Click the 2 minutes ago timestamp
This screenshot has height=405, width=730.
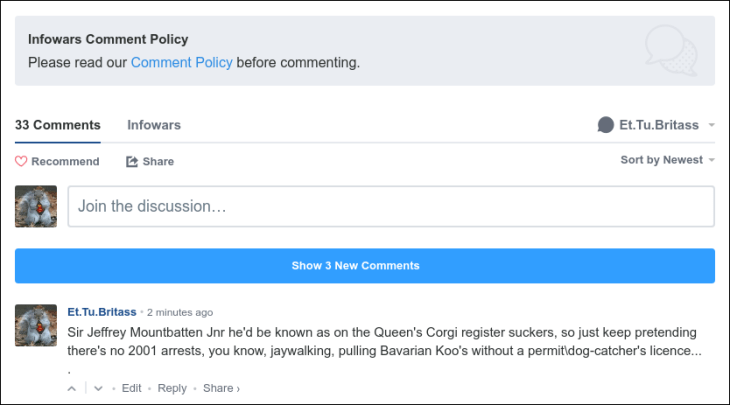pos(180,312)
